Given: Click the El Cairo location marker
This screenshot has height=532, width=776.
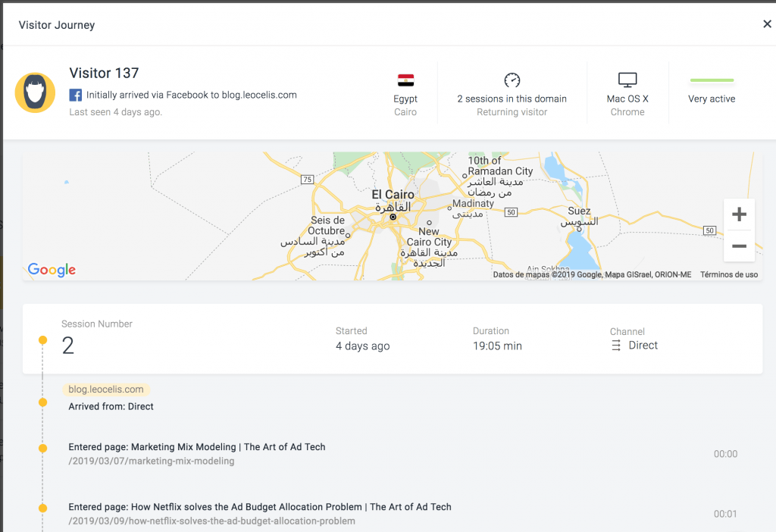Looking at the screenshot, I should coord(393,217).
